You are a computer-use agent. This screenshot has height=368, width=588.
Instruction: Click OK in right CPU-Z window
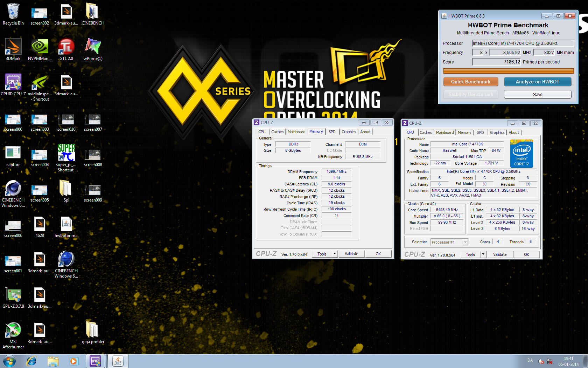point(526,254)
